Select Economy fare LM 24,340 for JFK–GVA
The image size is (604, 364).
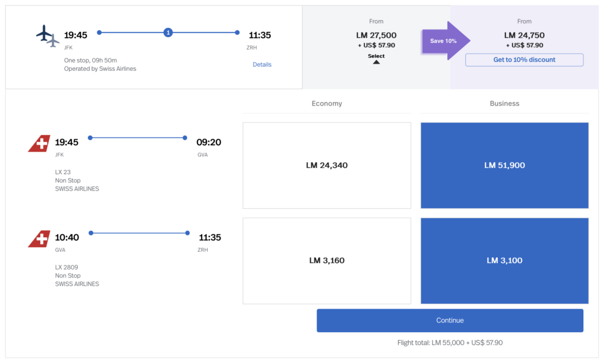click(327, 165)
